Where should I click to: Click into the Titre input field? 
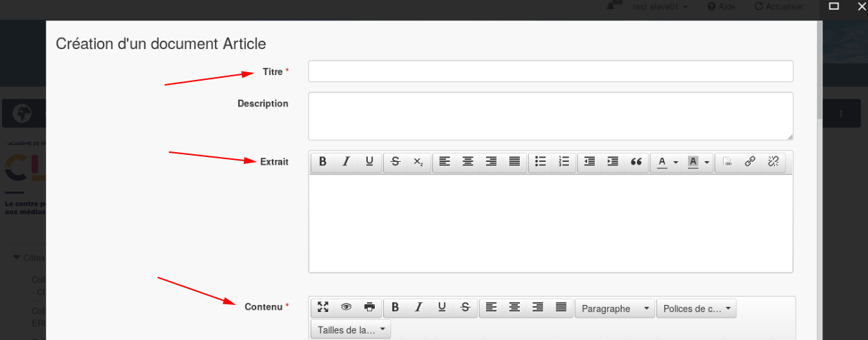pos(550,72)
